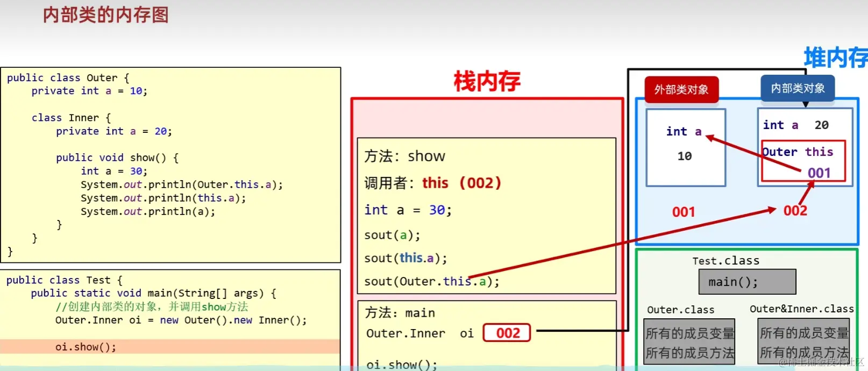Click the '栈内存' heading

pos(487,82)
